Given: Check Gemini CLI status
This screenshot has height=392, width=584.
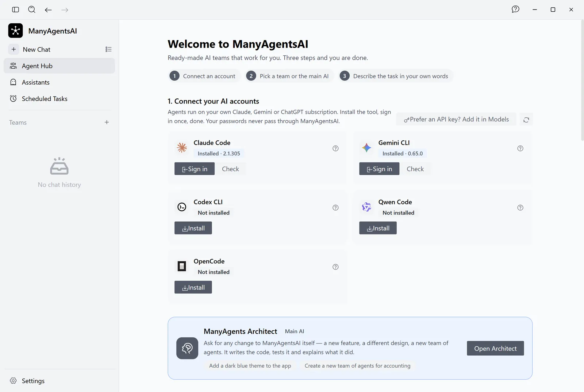Looking at the screenshot, I should (x=415, y=169).
